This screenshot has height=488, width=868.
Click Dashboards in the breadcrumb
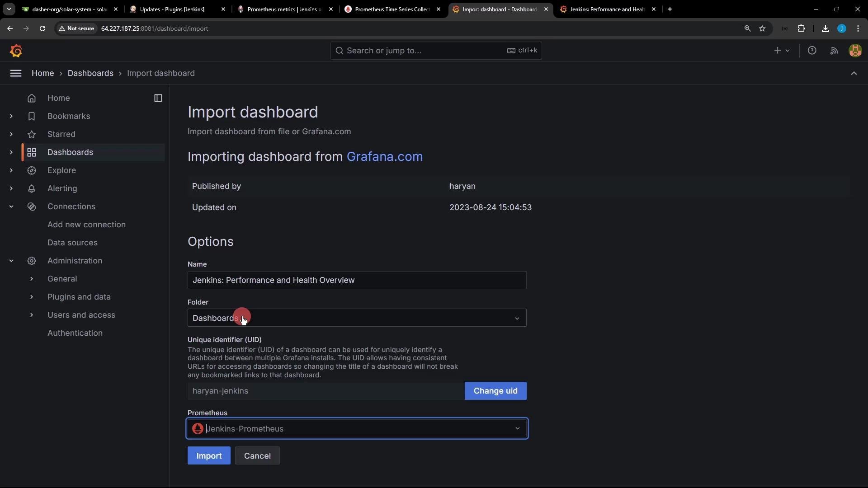click(x=90, y=73)
